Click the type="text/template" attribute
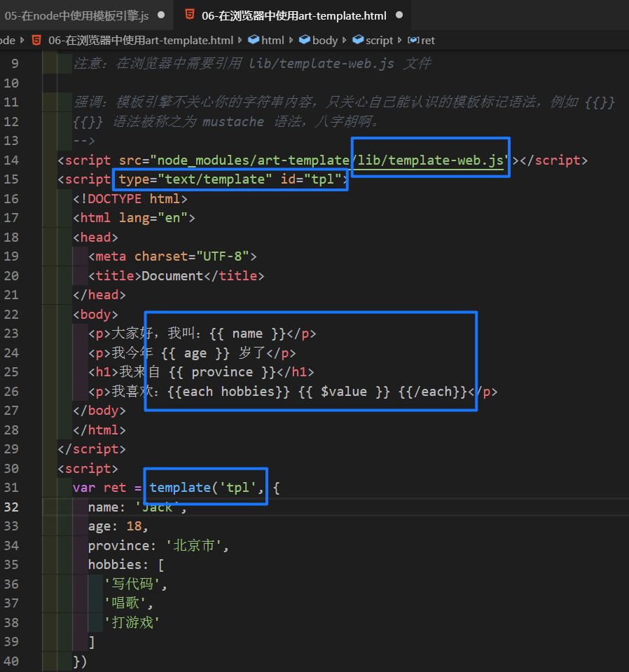The image size is (629, 672). pyautogui.click(x=195, y=179)
